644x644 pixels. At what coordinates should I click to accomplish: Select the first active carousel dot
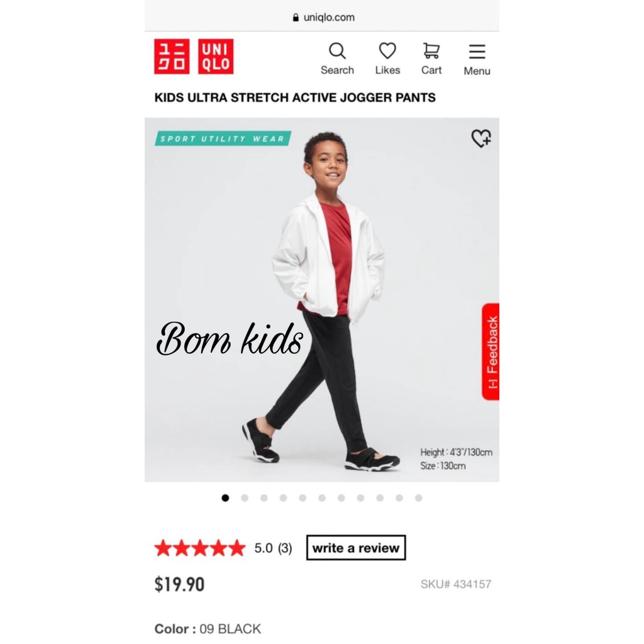pyautogui.click(x=225, y=498)
